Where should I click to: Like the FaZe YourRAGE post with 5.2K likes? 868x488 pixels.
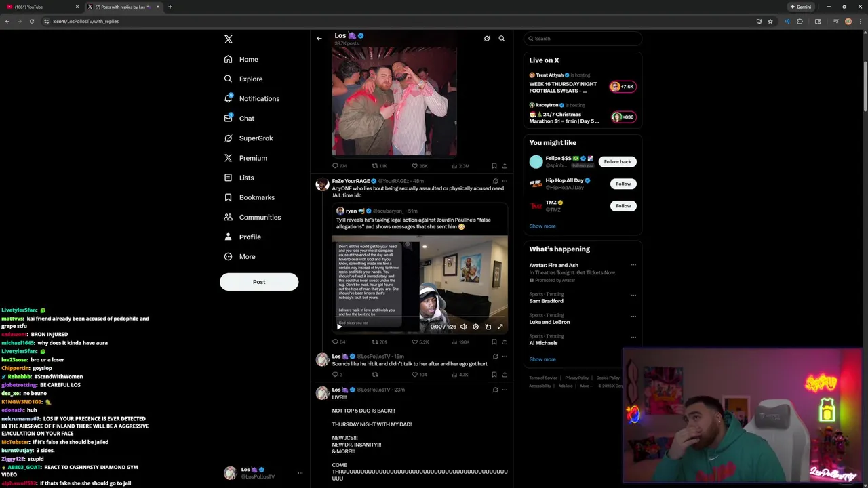tap(420, 342)
